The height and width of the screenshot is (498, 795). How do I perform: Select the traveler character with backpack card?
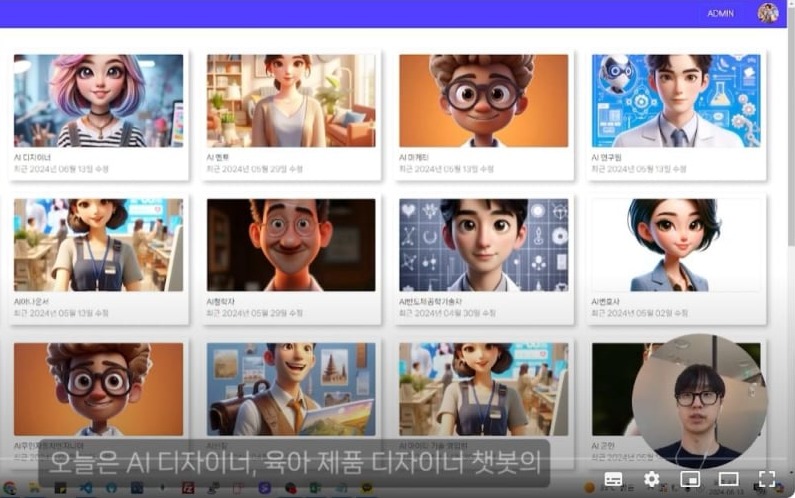[291, 389]
